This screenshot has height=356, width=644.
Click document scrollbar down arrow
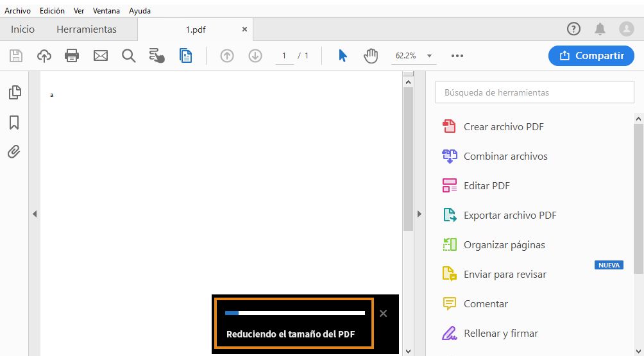pyautogui.click(x=408, y=351)
